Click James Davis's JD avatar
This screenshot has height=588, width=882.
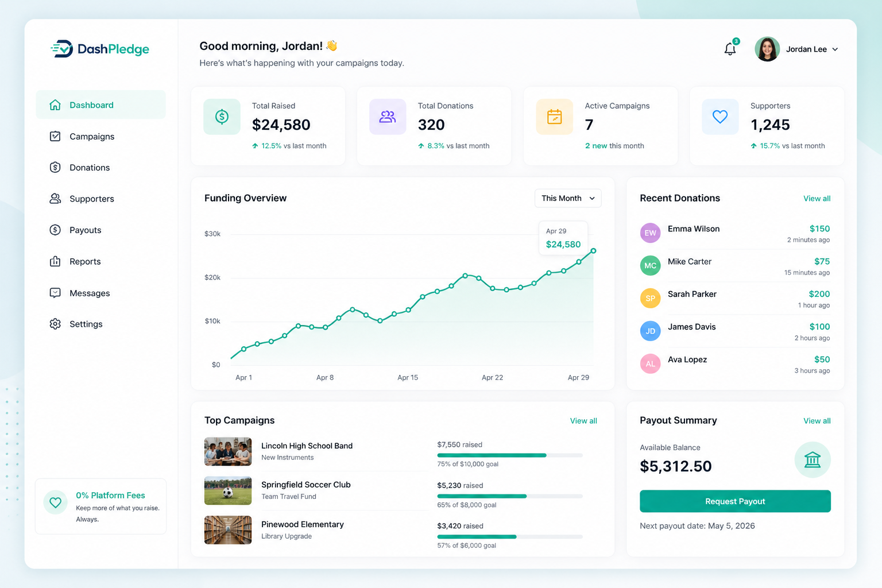(650, 331)
